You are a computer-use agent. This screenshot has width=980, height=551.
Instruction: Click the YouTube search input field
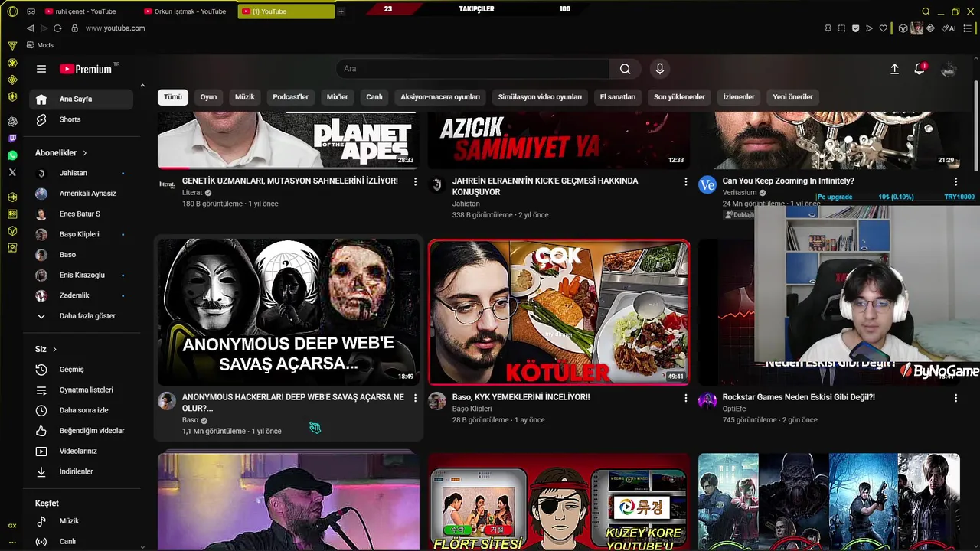[472, 69]
